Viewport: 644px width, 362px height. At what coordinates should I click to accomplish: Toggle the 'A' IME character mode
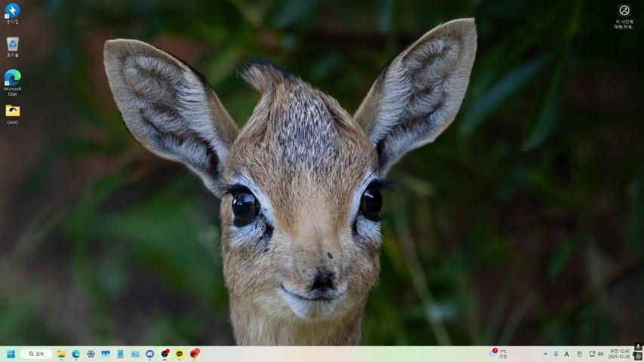click(567, 354)
